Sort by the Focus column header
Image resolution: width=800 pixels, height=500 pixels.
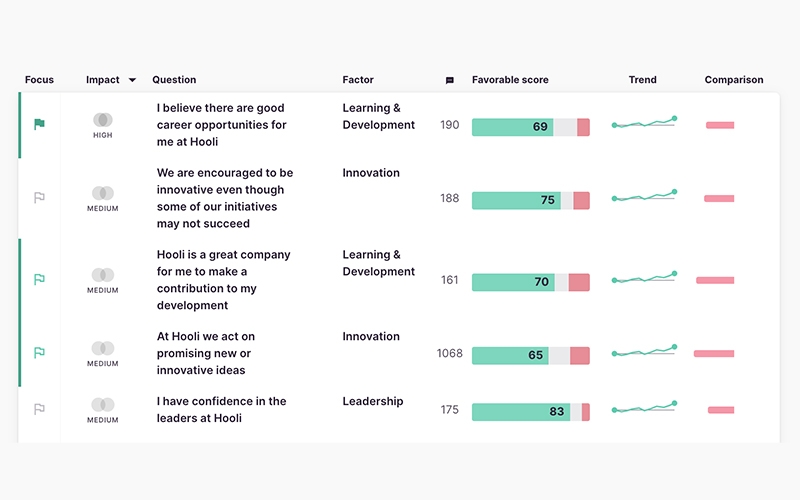point(39,80)
